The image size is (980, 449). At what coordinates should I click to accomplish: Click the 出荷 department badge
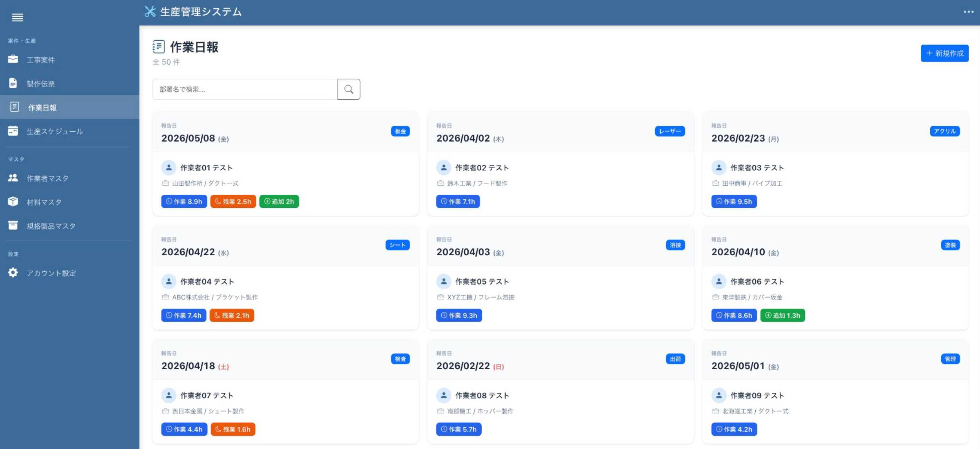[x=675, y=359]
